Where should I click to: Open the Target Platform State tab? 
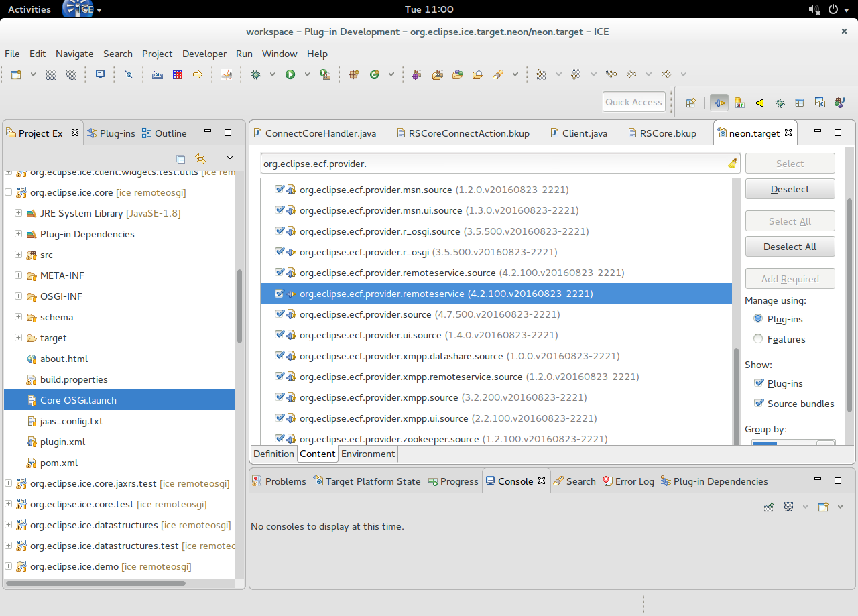coord(367,481)
